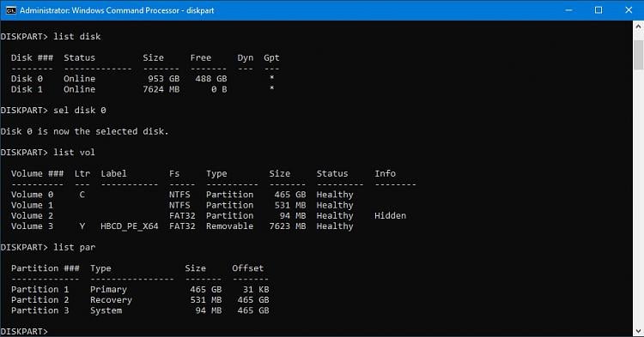Click the '94 MB' size in Volume 2 row

click(293, 215)
